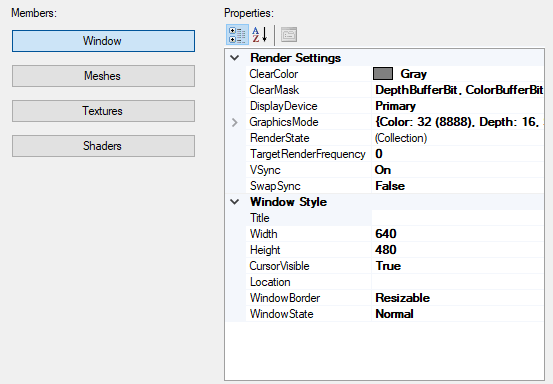The height and width of the screenshot is (384, 553).
Task: Collapse the Window Style category
Action: (235, 202)
